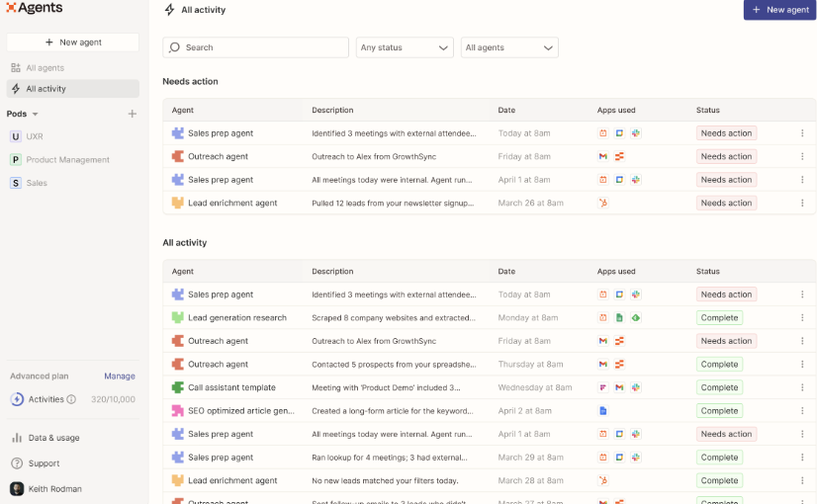
Task: Click Google Calendar icon in March 29 Sales prep row
Action: click(x=619, y=458)
